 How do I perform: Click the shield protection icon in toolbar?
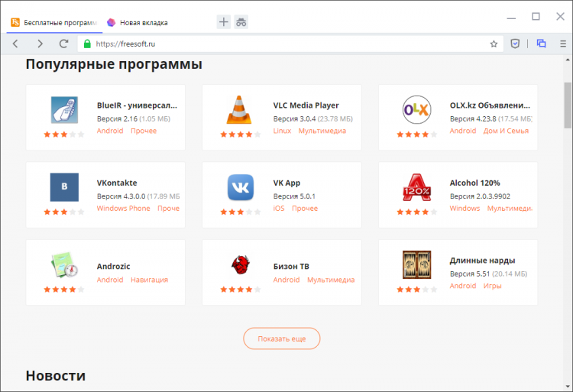click(516, 44)
